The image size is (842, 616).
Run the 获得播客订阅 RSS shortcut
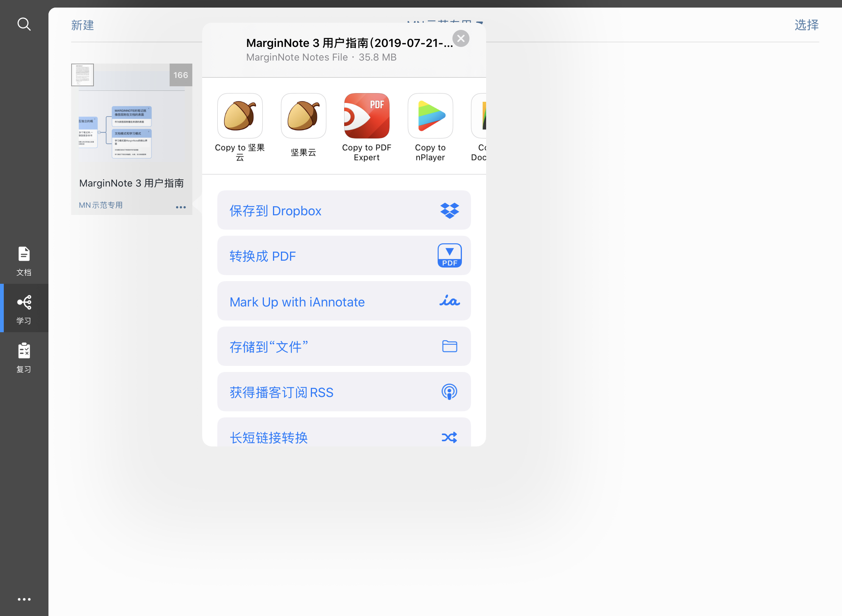344,392
